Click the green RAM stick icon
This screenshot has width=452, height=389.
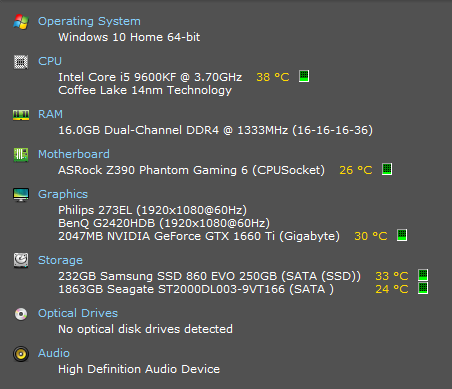pyautogui.click(x=21, y=115)
